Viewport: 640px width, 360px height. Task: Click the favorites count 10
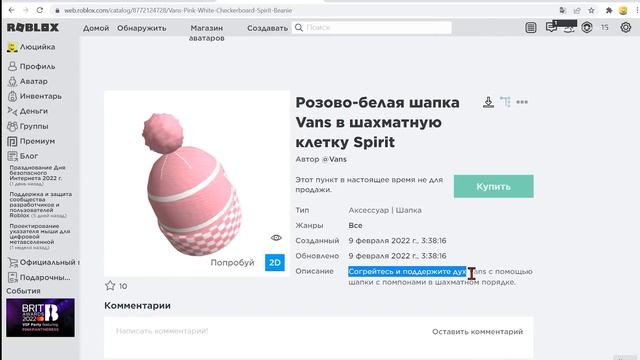pos(123,286)
